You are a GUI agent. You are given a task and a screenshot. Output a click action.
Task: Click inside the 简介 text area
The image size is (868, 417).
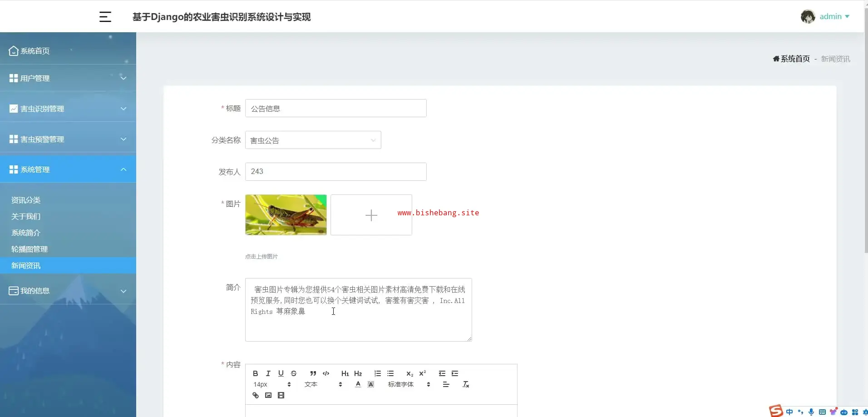359,310
